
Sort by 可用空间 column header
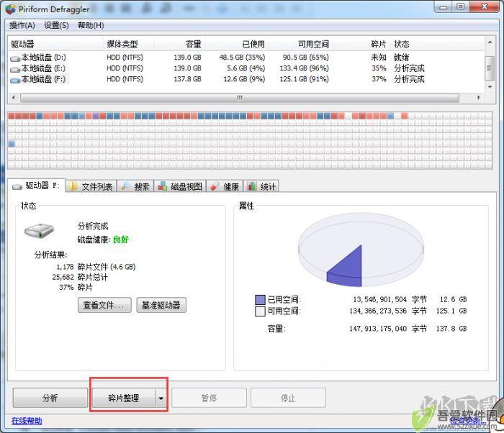pos(300,44)
